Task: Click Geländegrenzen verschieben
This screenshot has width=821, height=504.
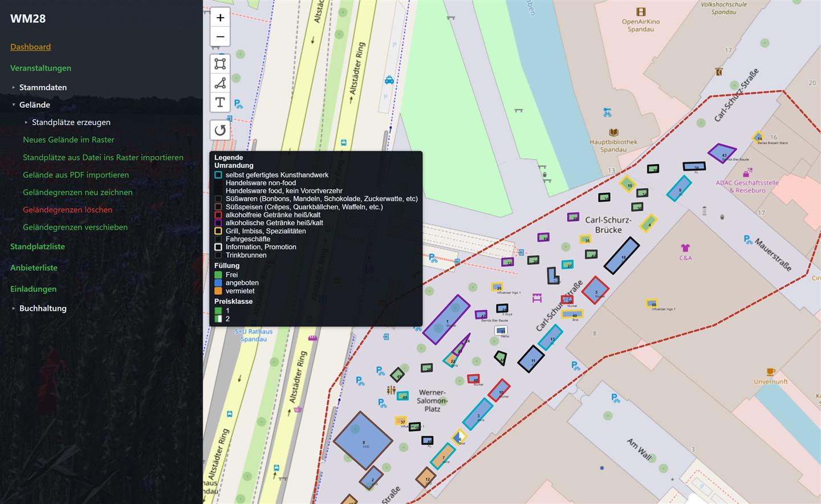Action: click(x=75, y=227)
